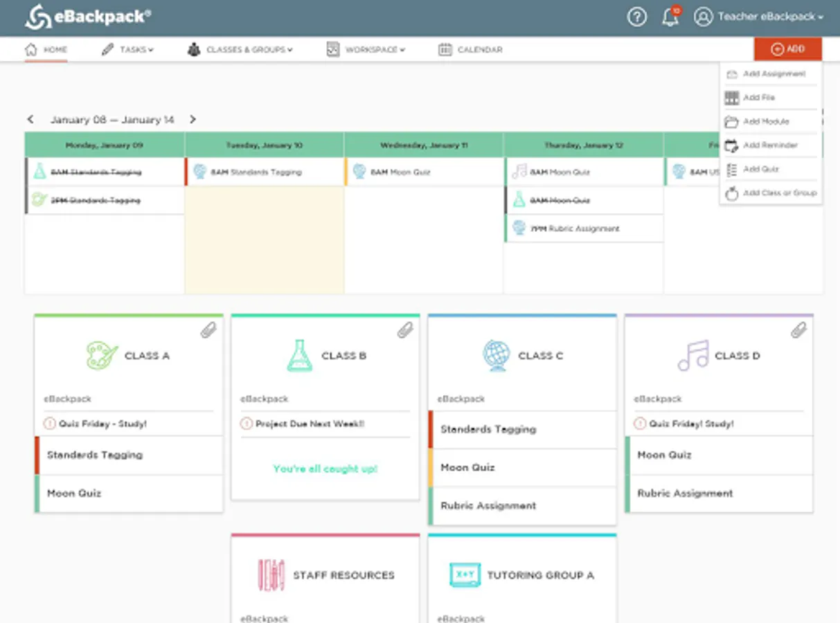The width and height of the screenshot is (840, 623).
Task: Open Moon Quiz in Class C card
Action: pyautogui.click(x=522, y=467)
